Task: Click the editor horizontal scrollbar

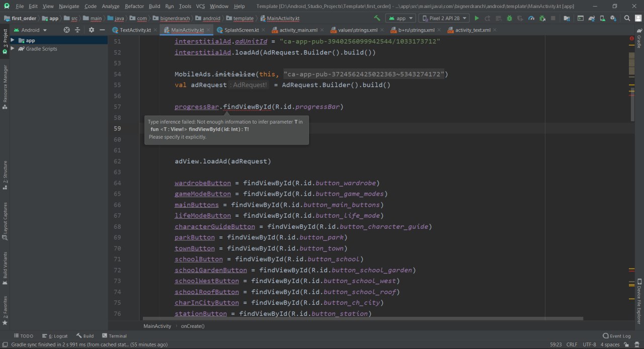Action: tap(362, 318)
